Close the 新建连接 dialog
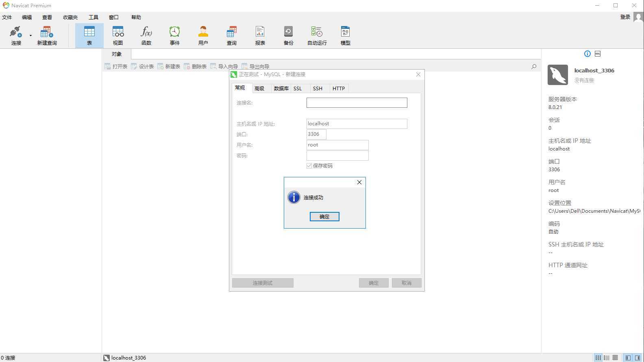Image resolution: width=644 pixels, height=362 pixels. pos(418,74)
